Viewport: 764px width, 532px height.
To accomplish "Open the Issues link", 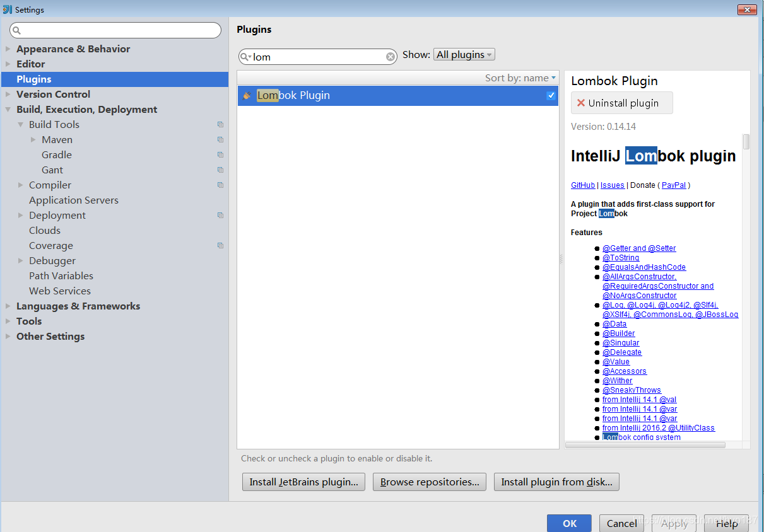I will pyautogui.click(x=613, y=185).
